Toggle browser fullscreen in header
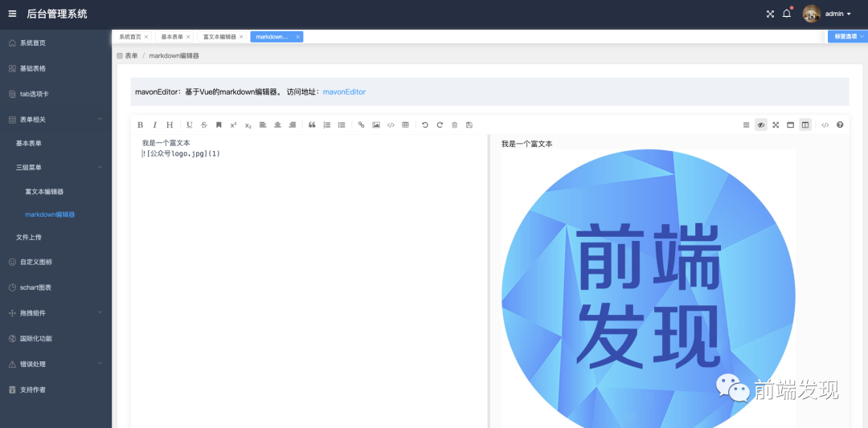This screenshot has height=428, width=868. coord(770,14)
